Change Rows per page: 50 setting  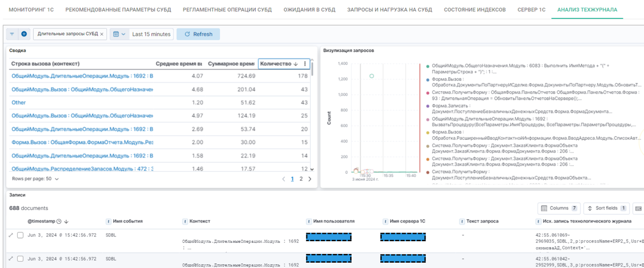click(35, 179)
